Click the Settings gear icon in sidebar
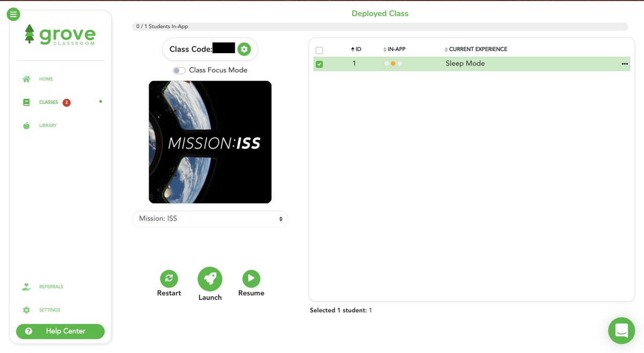Image resolution: width=644 pixels, height=353 pixels. click(x=26, y=310)
